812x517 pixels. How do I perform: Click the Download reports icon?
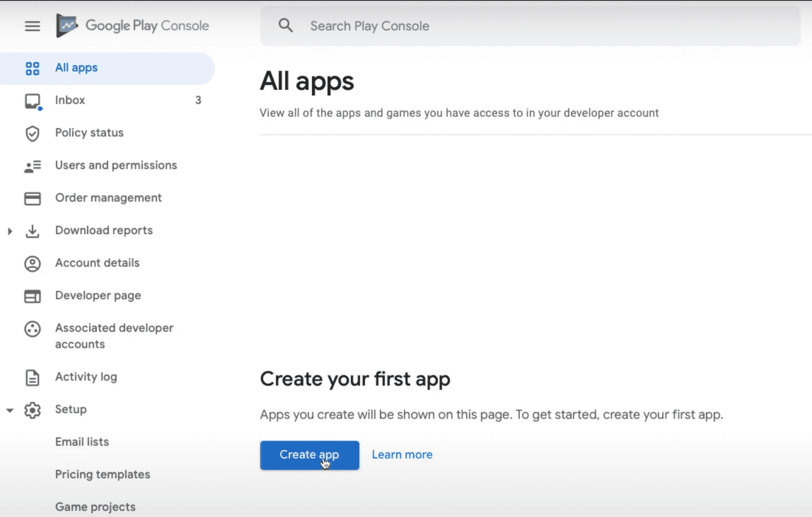(32, 231)
